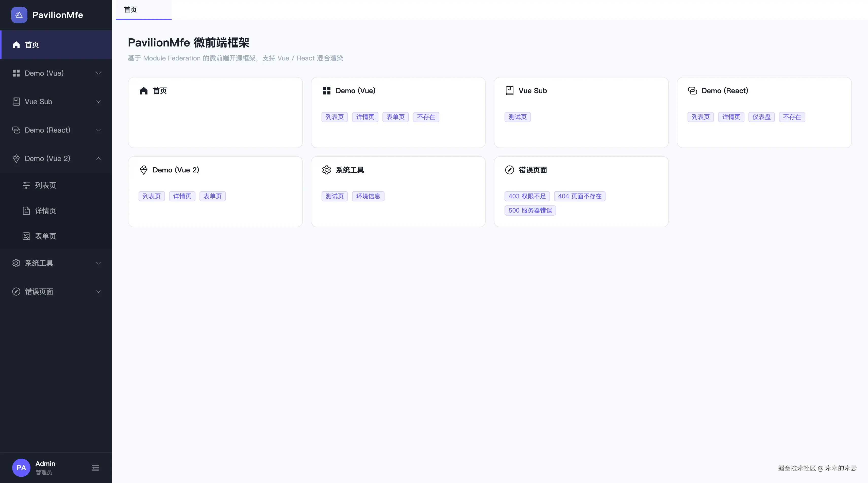This screenshot has height=483, width=868.
Task: Expand the Demo (React) sidebar chevron
Action: 98,130
